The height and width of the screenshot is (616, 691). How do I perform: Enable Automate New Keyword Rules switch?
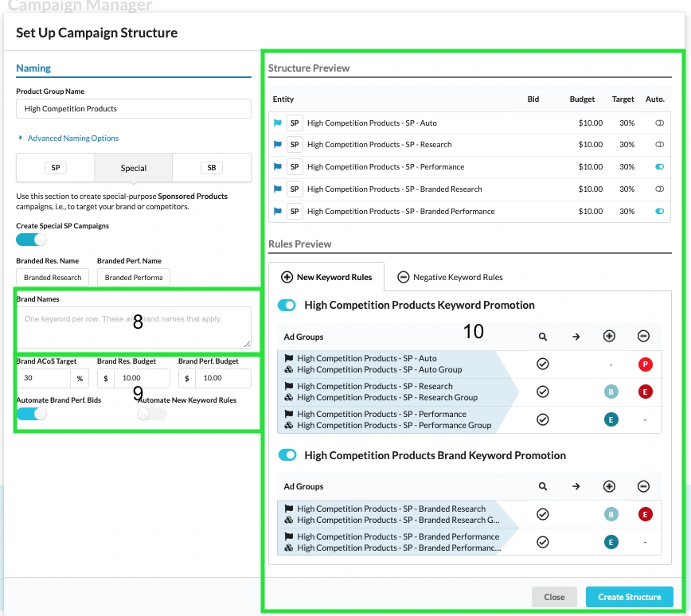pyautogui.click(x=152, y=414)
